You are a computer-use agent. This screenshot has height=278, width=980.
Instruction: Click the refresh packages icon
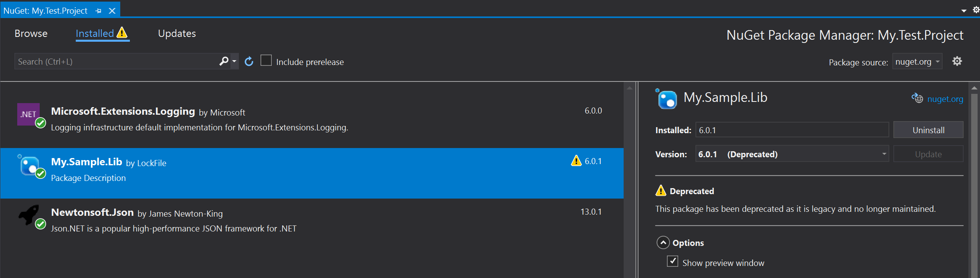(249, 61)
